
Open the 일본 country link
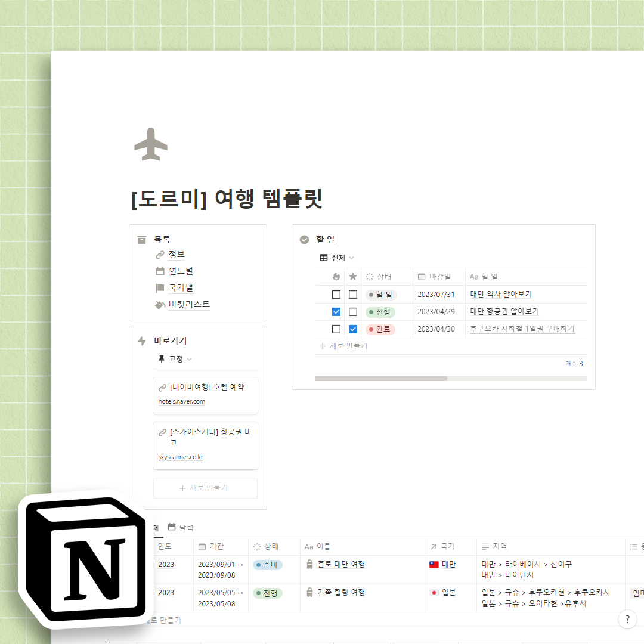[448, 592]
